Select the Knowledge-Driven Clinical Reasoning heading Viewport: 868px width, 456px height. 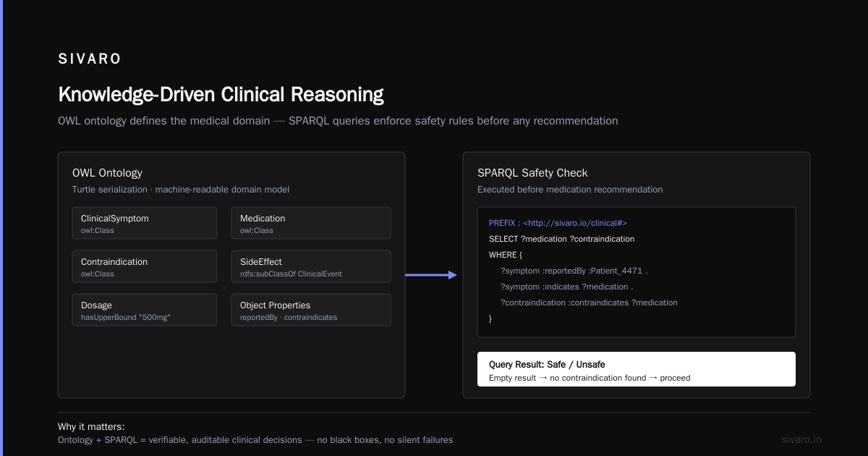(x=221, y=95)
